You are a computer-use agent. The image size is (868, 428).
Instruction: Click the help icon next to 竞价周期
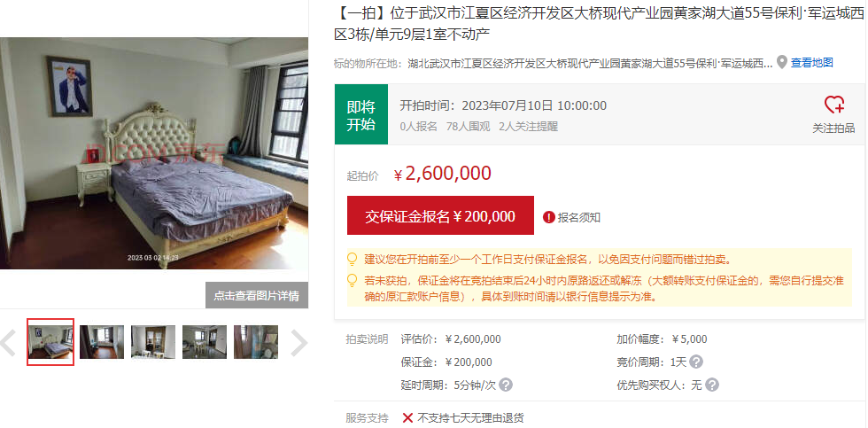click(x=696, y=362)
